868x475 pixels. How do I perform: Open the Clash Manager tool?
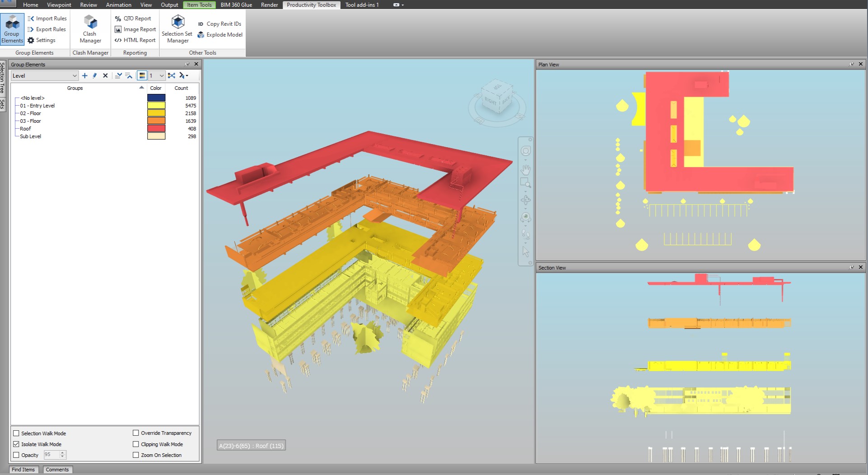pyautogui.click(x=90, y=29)
